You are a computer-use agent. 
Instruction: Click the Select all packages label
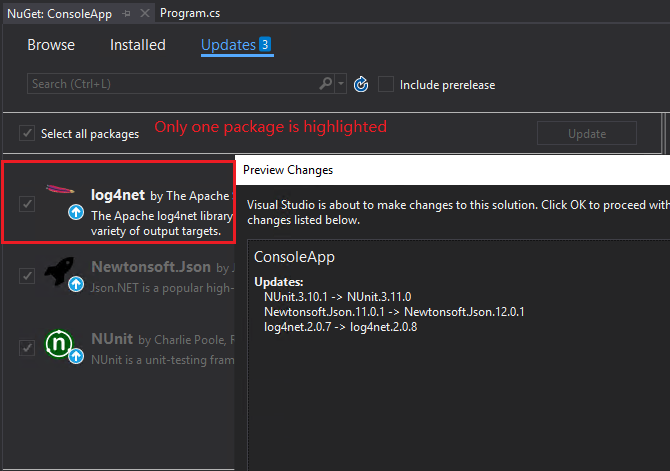pyautogui.click(x=90, y=134)
